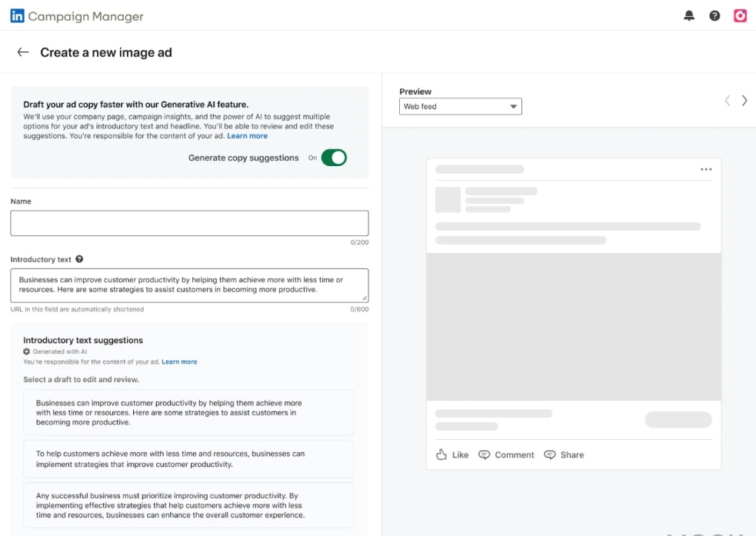Click the placeholder call-to-action button in preview

678,419
